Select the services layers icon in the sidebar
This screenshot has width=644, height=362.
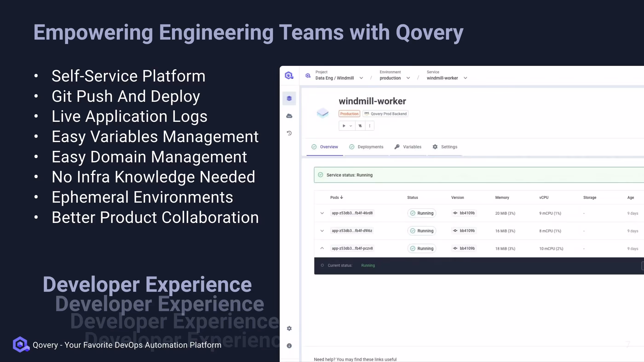(x=289, y=98)
